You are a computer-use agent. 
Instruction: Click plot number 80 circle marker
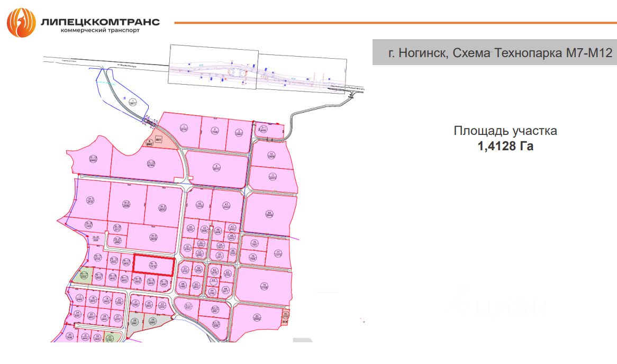(x=257, y=317)
